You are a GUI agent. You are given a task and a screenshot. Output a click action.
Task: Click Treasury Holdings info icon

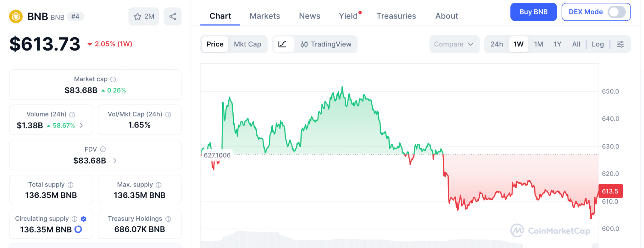pos(168,219)
